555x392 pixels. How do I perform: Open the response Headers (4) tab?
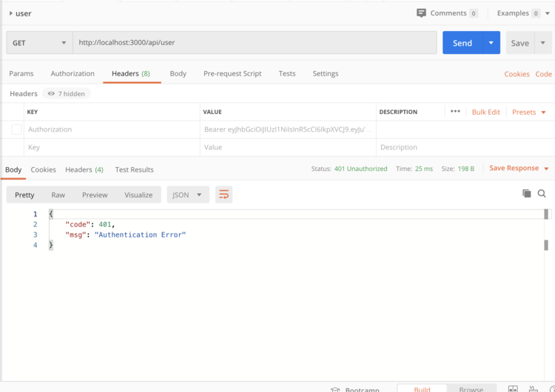(x=84, y=170)
